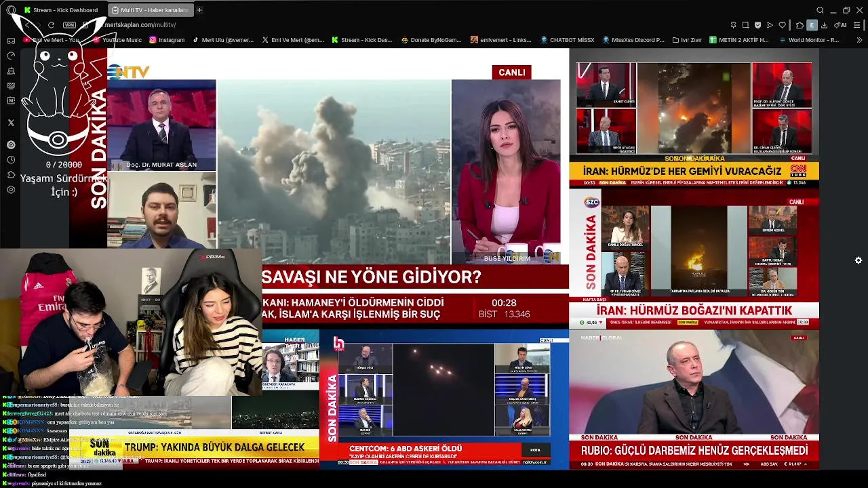Open Extensions from the sidebar cube icon

[x=11, y=175]
